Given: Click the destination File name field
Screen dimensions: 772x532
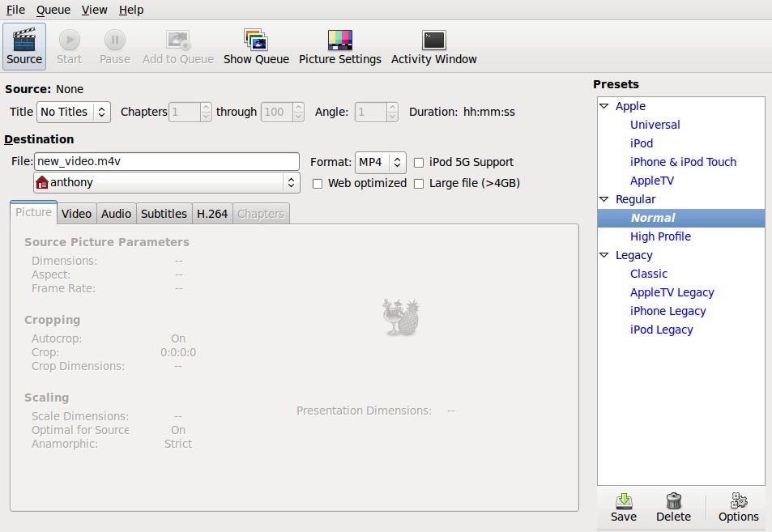Looking at the screenshot, I should pos(166,162).
